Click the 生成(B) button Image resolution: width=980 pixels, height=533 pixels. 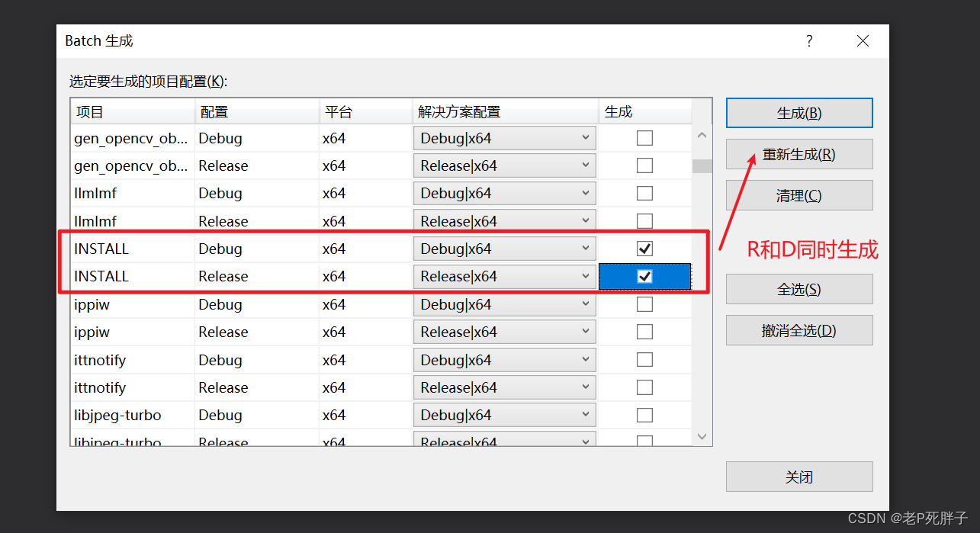click(x=798, y=112)
